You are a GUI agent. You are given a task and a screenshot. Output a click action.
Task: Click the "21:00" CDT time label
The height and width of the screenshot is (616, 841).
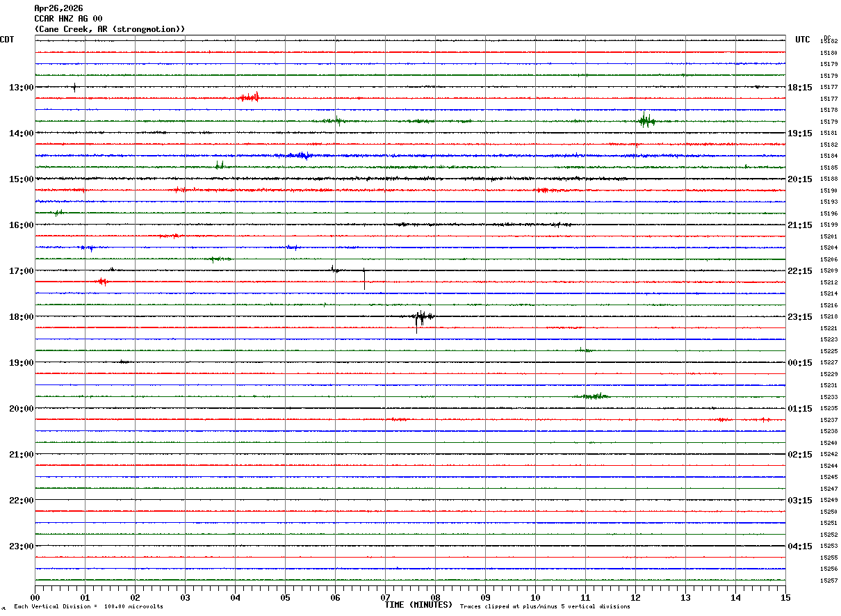pos(22,455)
